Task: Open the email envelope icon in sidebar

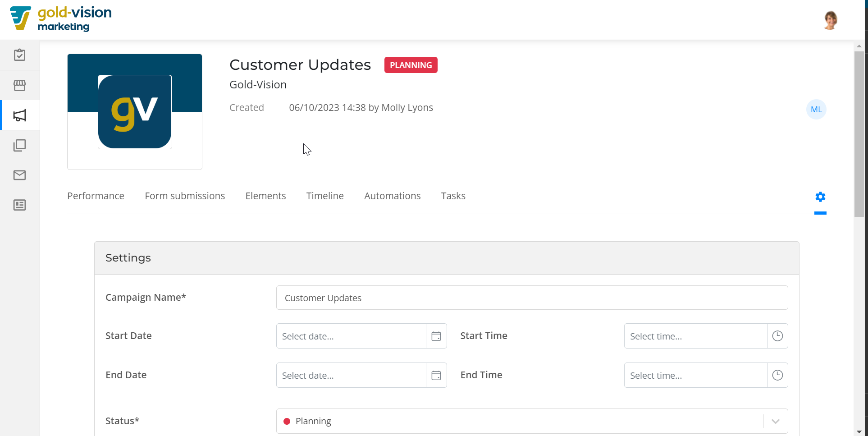Action: tap(19, 175)
